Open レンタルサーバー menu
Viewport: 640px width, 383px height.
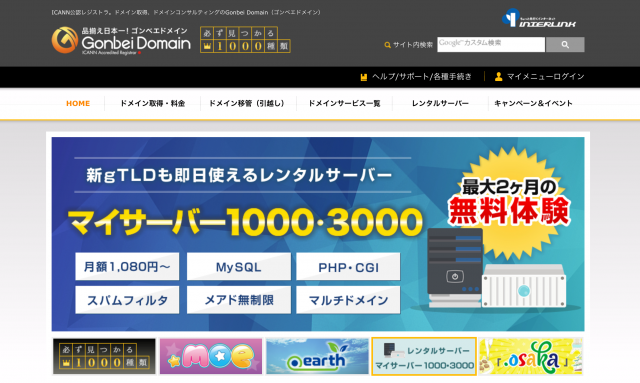click(440, 103)
